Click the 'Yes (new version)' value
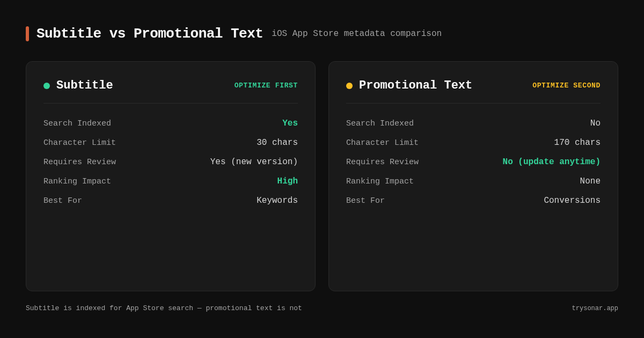 254,162
